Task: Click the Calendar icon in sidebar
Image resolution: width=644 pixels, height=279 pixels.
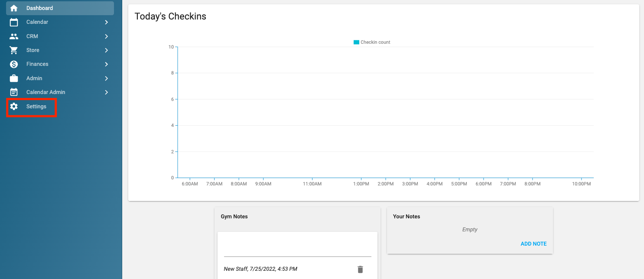Action: tap(14, 22)
